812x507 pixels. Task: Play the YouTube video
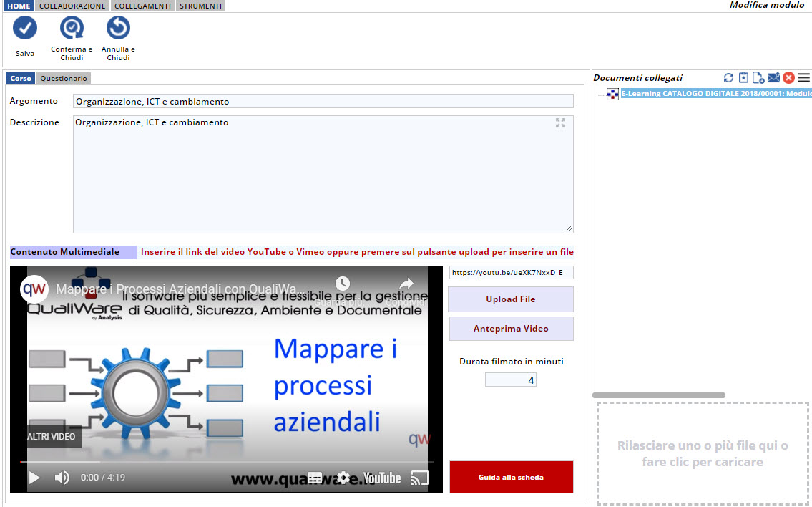point(34,478)
